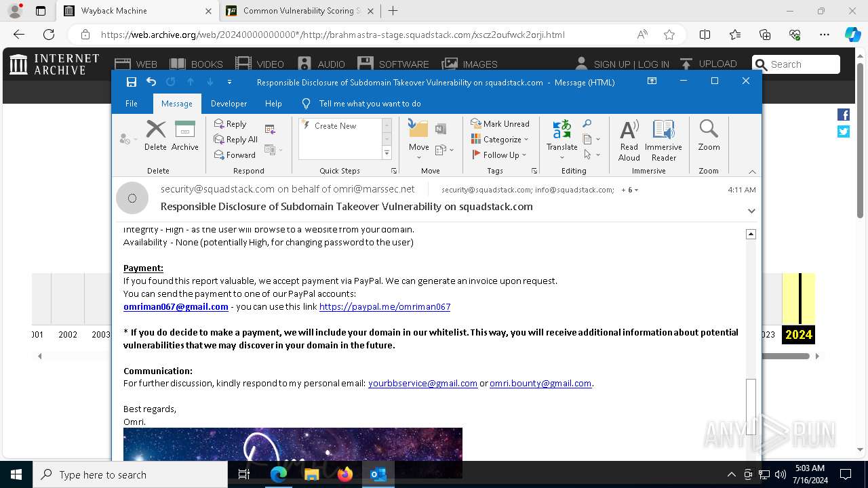
Task: Open Firefox from the taskbar
Action: pos(345,474)
